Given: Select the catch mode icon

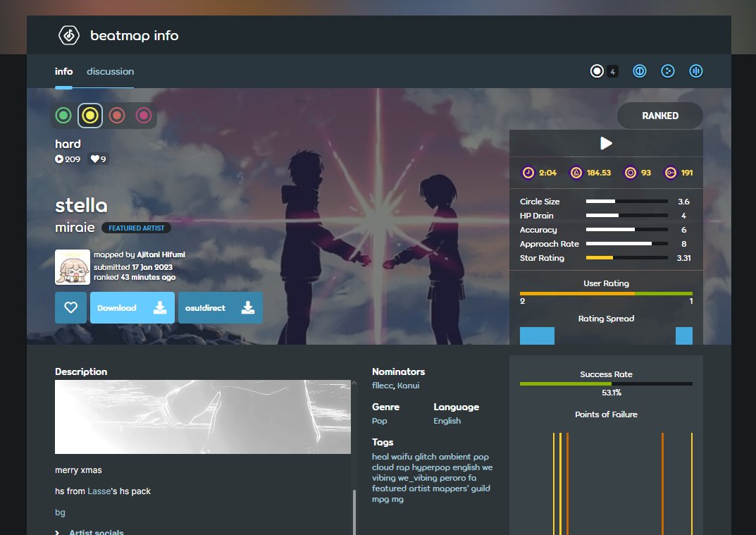Looking at the screenshot, I should coord(668,71).
